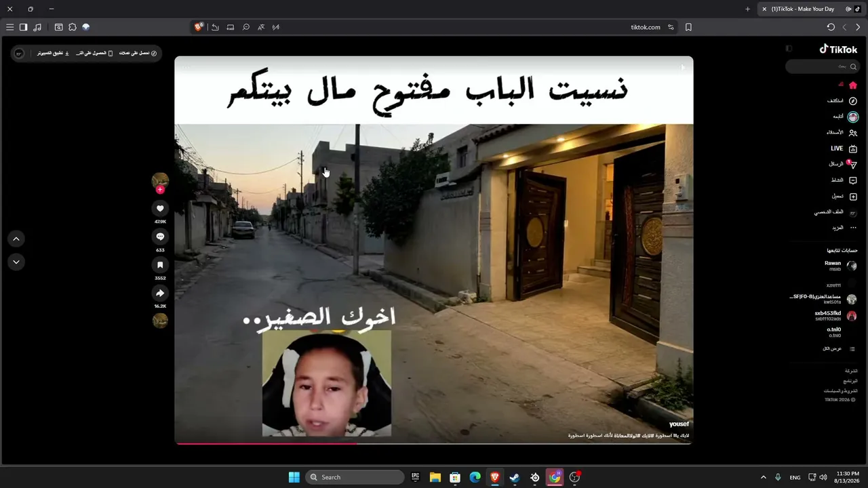Screen dimensions: 868x488
Task: Reload the page
Action: tap(831, 27)
